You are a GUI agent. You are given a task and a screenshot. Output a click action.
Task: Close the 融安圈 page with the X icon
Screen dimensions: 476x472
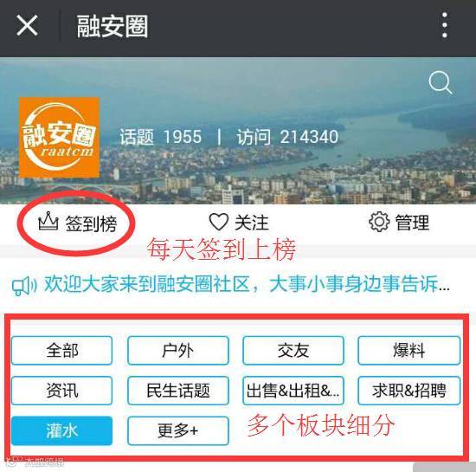(27, 25)
